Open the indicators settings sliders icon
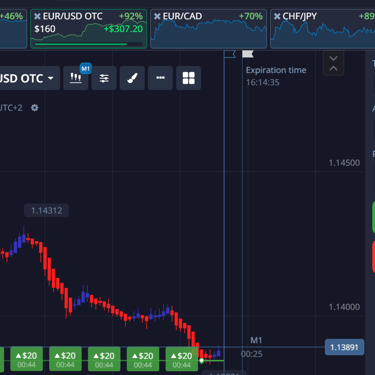Image resolution: width=375 pixels, height=375 pixels. click(x=104, y=78)
